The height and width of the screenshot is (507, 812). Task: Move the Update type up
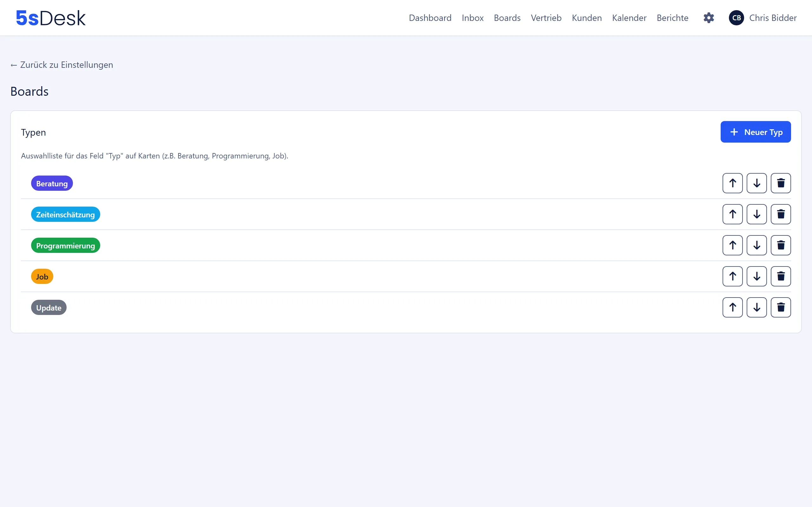pyautogui.click(x=732, y=307)
